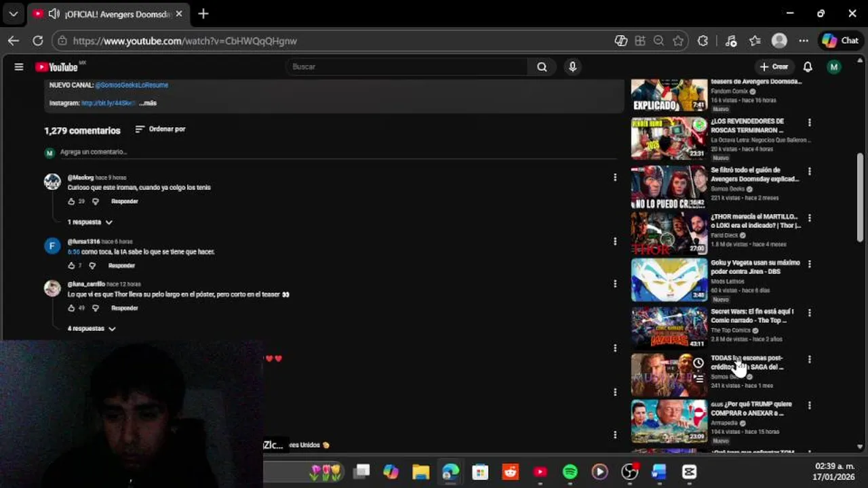Open CapCut from the taskbar
Image resolution: width=868 pixels, height=488 pixels.
coord(689,472)
